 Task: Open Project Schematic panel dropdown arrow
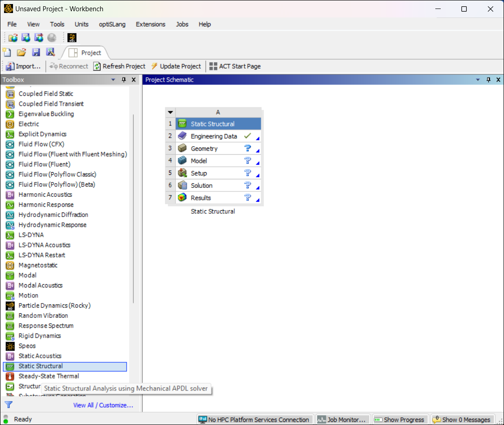point(478,80)
